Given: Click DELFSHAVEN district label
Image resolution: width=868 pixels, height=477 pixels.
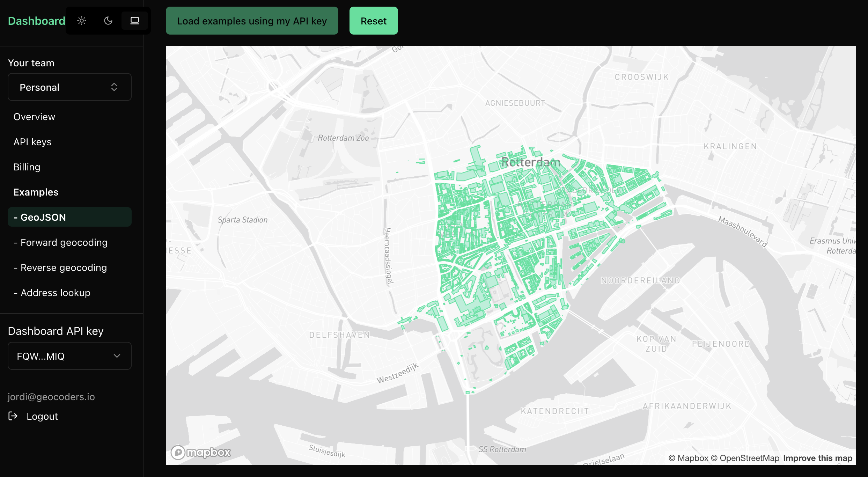Looking at the screenshot, I should [340, 335].
